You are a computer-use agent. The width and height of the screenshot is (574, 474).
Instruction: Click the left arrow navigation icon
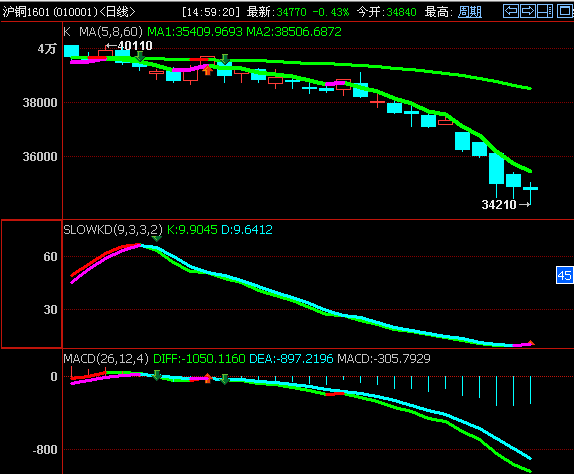511,11
